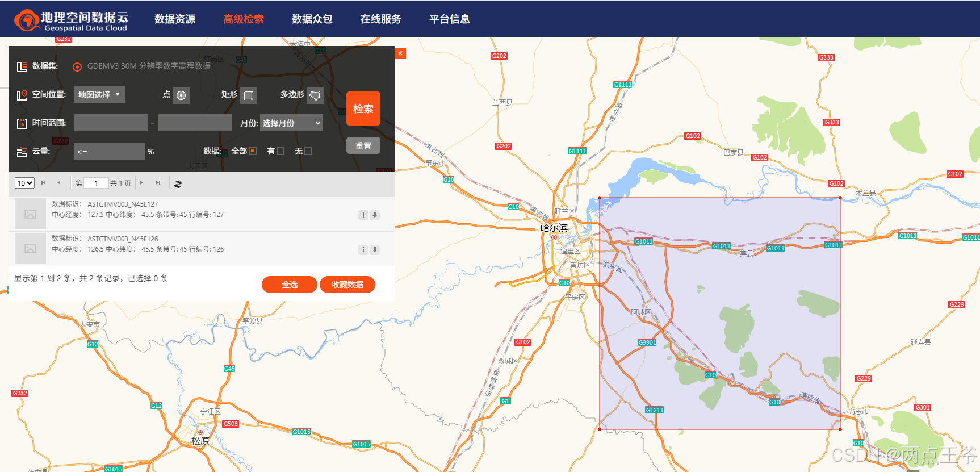Select the polygon (多边形) drawing tool
The image size is (980, 472).
[x=315, y=95]
